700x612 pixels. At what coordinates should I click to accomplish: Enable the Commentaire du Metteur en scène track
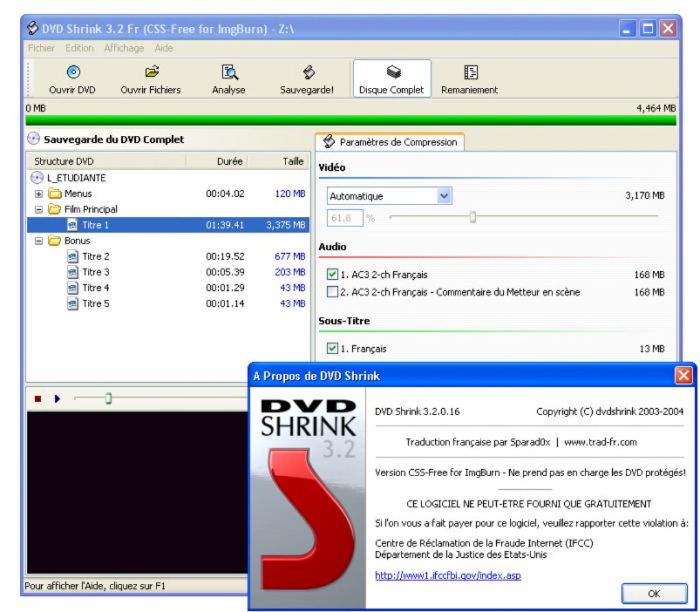[333, 292]
